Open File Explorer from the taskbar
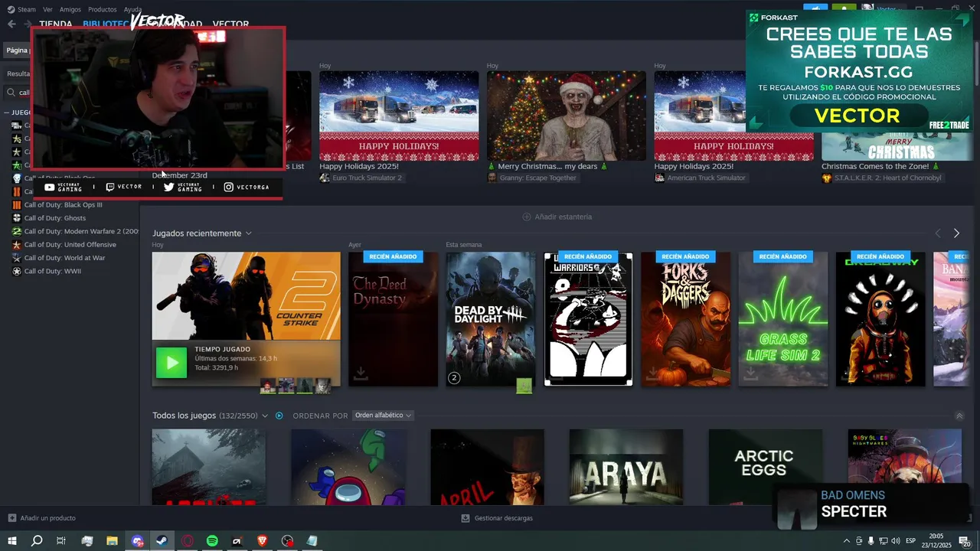 point(112,541)
